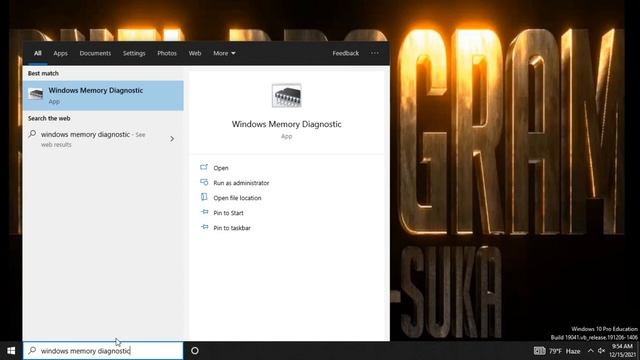This screenshot has width=640, height=360.
Task: Switch to the Photos search tab
Action: 167,53
